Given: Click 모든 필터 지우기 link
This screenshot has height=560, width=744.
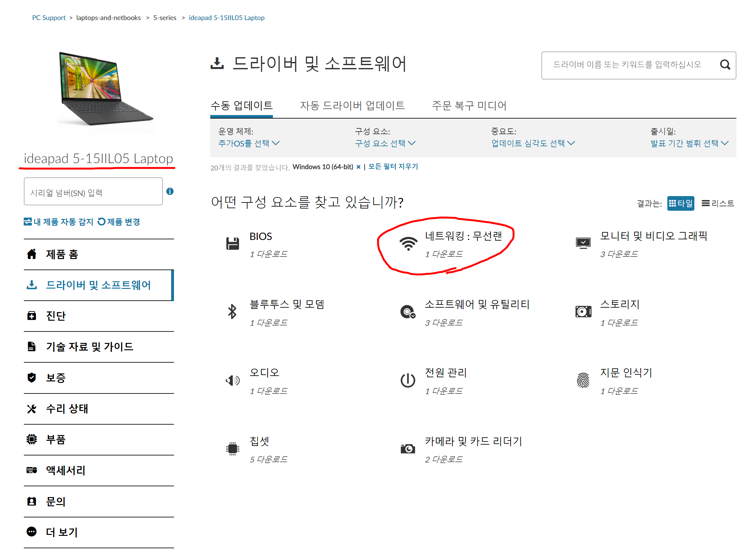Looking at the screenshot, I should [393, 167].
